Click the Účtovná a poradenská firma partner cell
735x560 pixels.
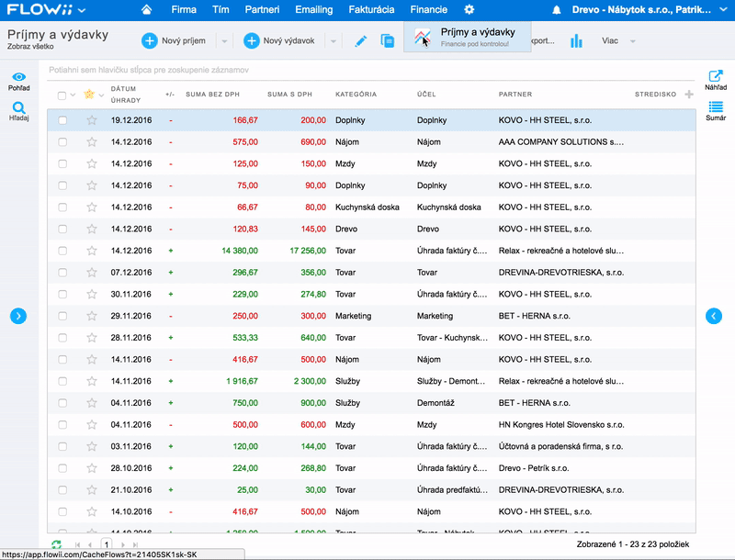tap(560, 446)
